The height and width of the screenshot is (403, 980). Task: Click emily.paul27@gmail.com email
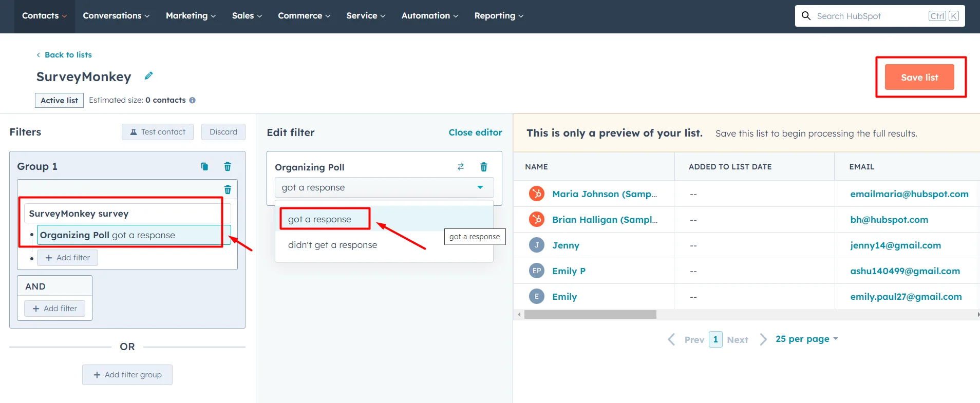(x=906, y=297)
